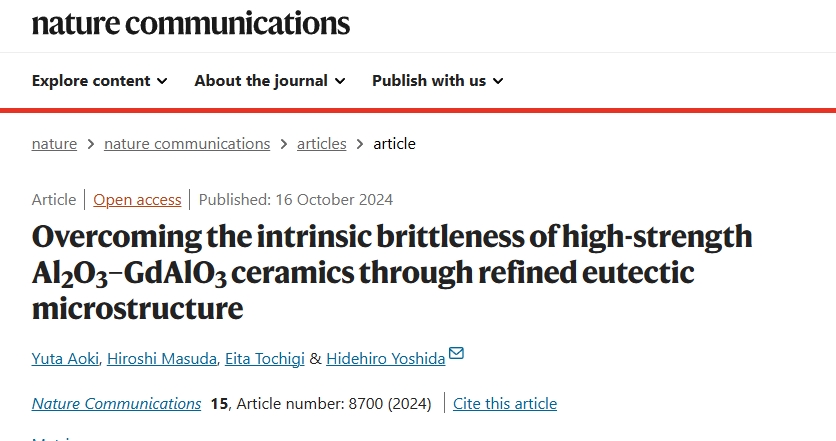Viewport: 836px width, 441px height.
Task: Open the nature communications breadcrumb link
Action: point(187,143)
